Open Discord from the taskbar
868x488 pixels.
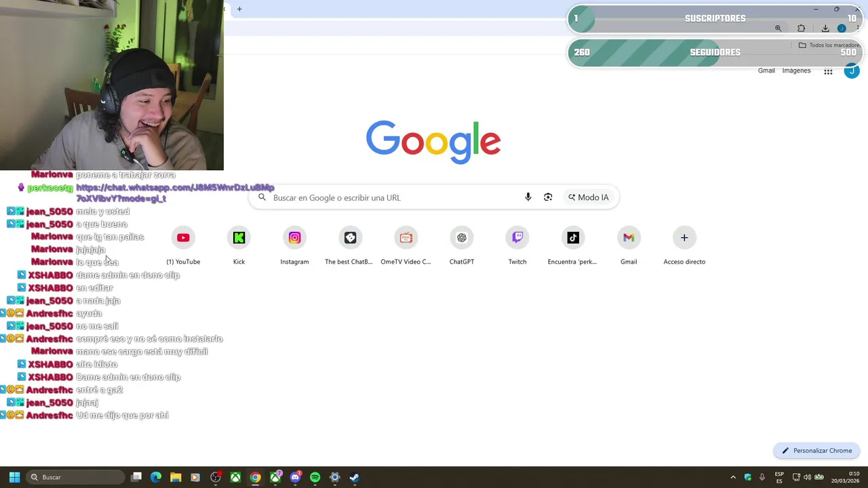pos(295,477)
